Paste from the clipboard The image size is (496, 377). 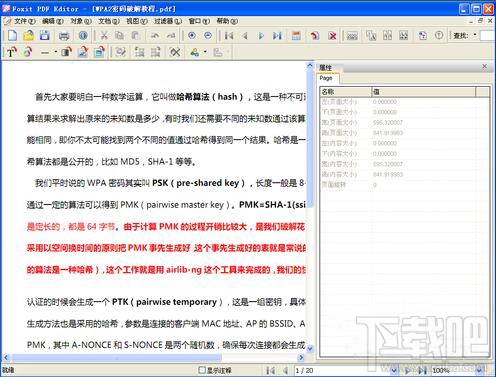click(x=135, y=35)
